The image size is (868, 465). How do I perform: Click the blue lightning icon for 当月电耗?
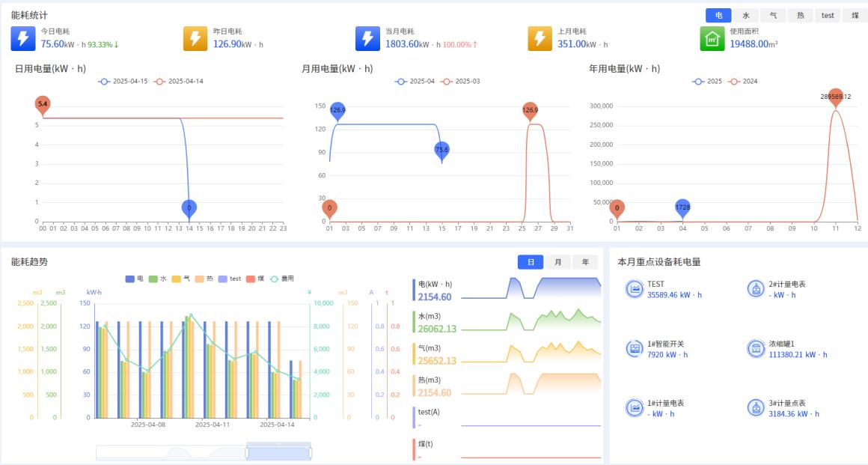tap(367, 39)
